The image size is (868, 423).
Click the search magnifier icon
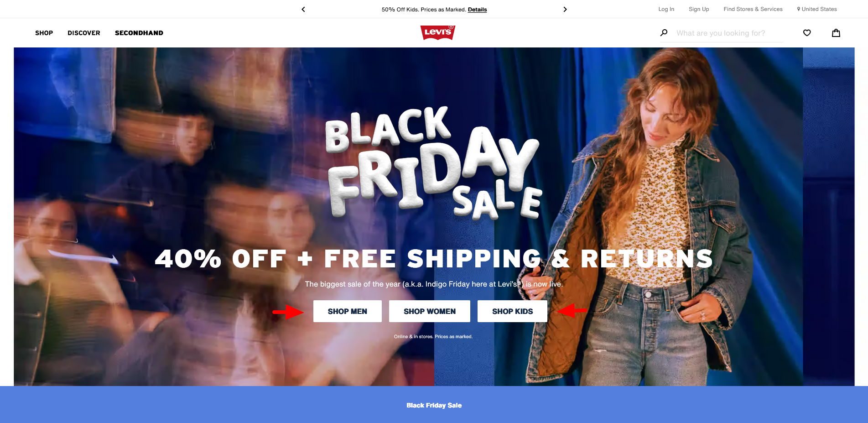click(664, 33)
